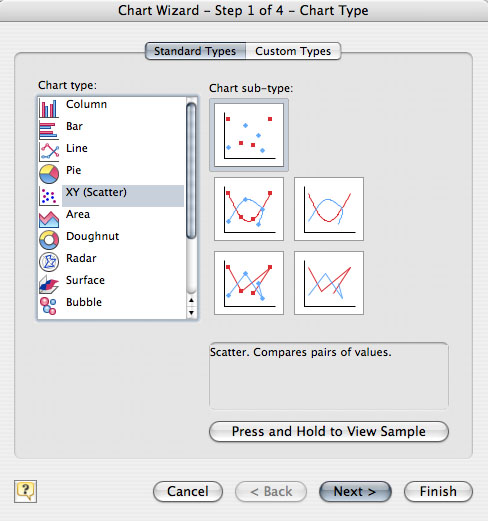
Task: Click the chart type list scroll-down arrow
Action: pyautogui.click(x=191, y=313)
